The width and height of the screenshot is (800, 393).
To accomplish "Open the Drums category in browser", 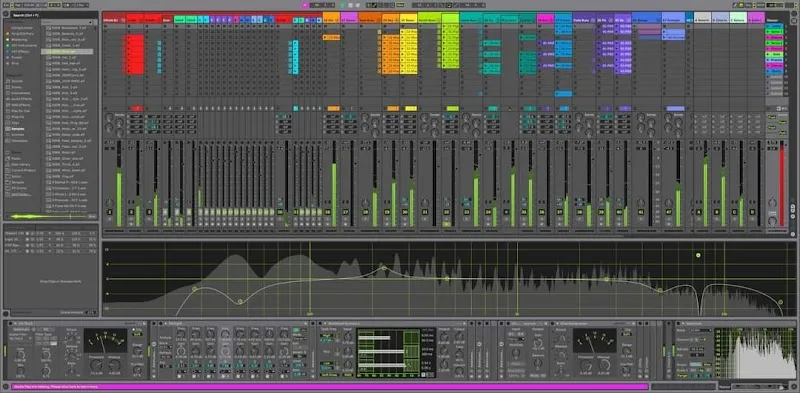I will tap(17, 87).
